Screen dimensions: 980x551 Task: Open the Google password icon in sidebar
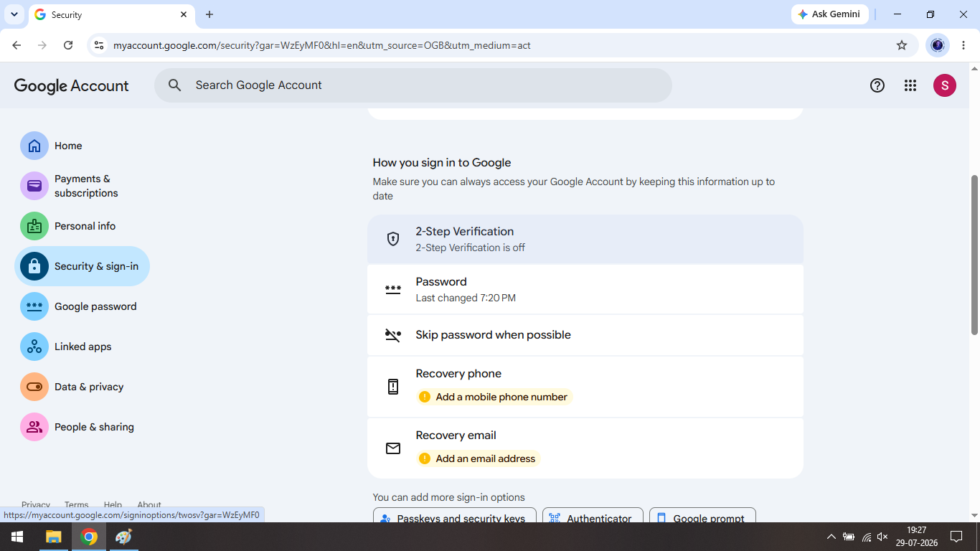point(34,306)
